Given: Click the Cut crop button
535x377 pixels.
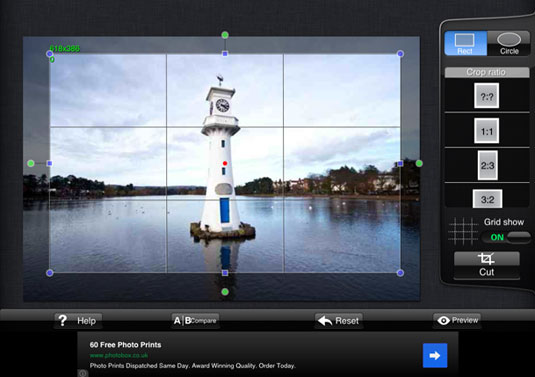Looking at the screenshot, I should tap(487, 265).
